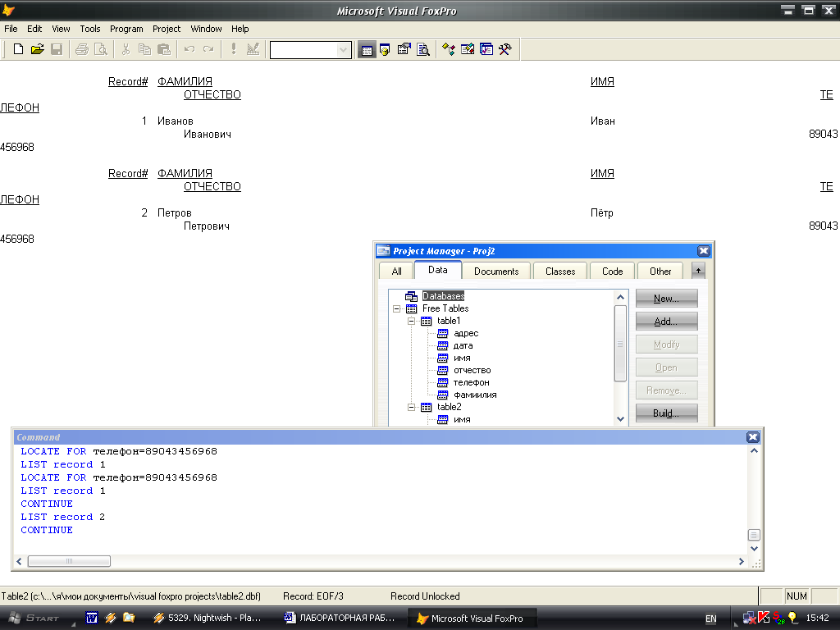Click the 'LIST record 2' command line
The width and height of the screenshot is (840, 630).
pos(62,517)
